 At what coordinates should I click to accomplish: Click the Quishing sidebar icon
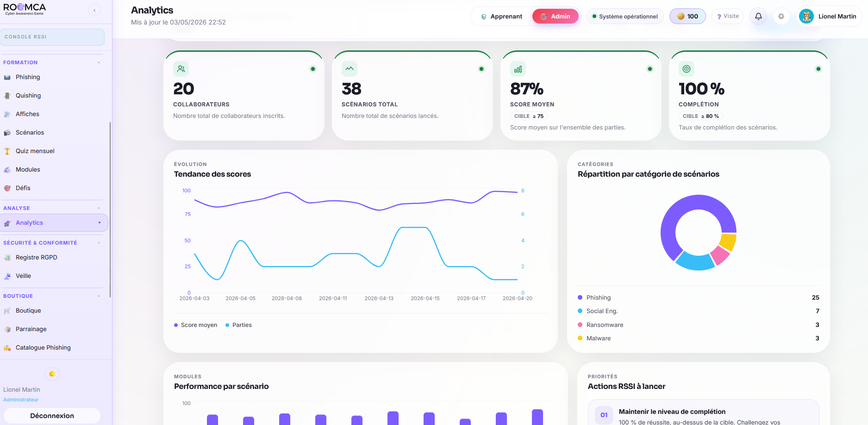tap(7, 96)
